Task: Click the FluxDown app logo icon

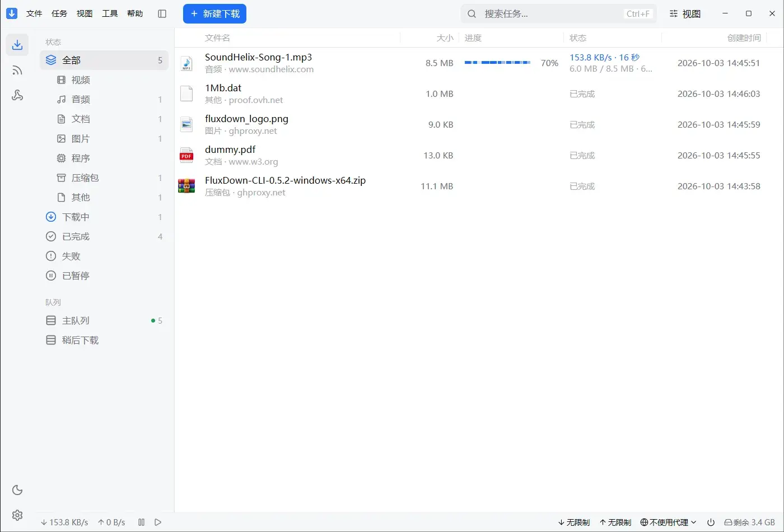Action: pos(12,13)
